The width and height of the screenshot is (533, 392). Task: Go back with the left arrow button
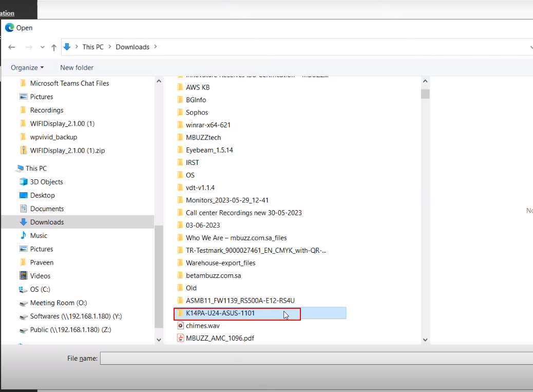[x=12, y=47]
